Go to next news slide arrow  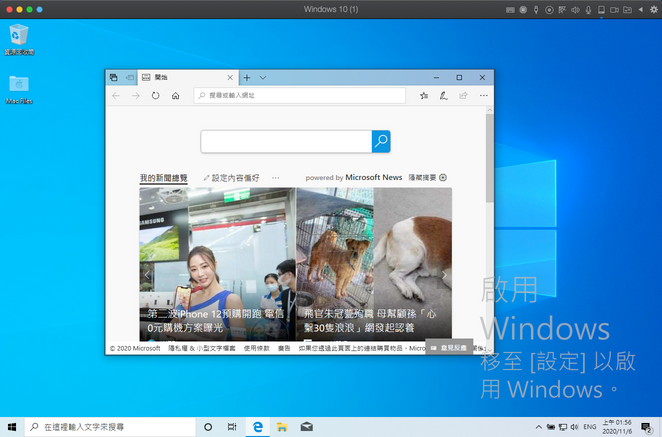[444, 275]
